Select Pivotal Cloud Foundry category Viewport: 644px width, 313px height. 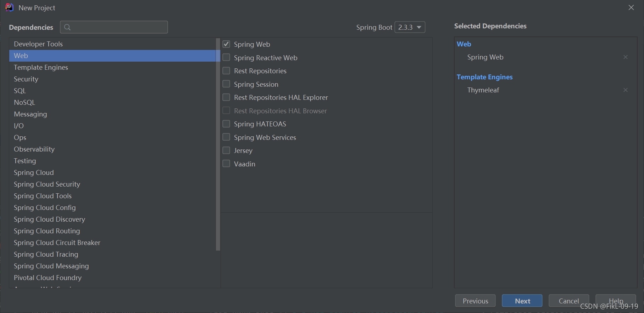(x=112, y=278)
